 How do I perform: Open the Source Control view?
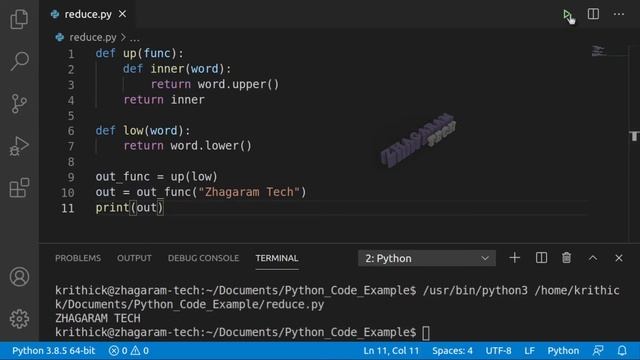click(x=19, y=104)
